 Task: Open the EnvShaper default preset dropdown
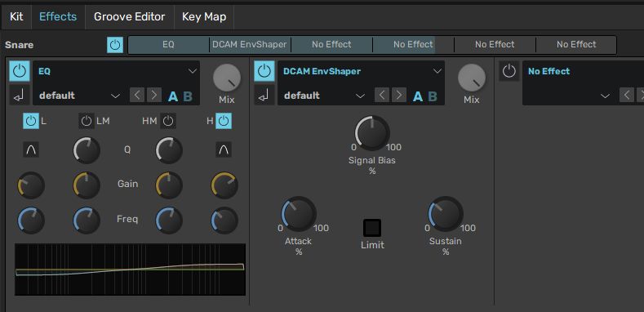[x=324, y=96]
